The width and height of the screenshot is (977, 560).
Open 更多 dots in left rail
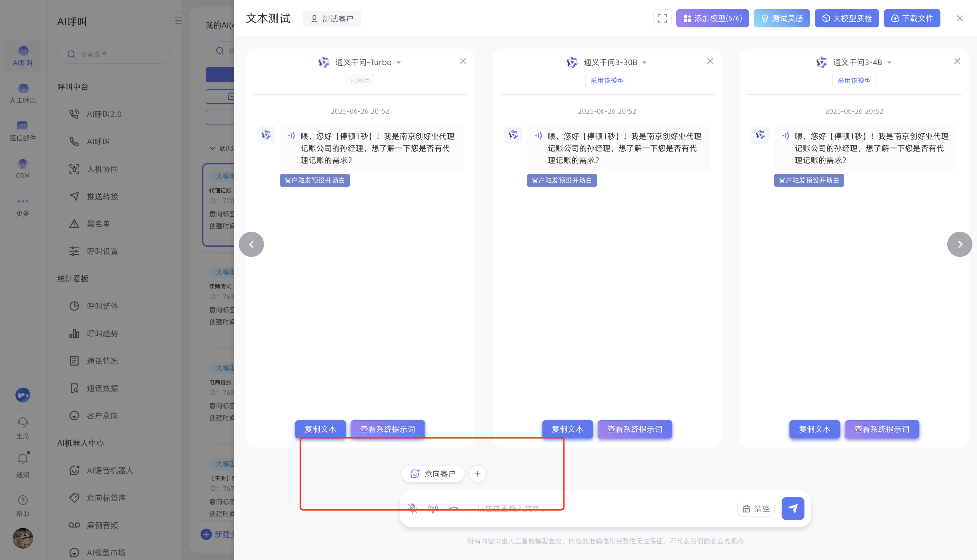pos(23,207)
